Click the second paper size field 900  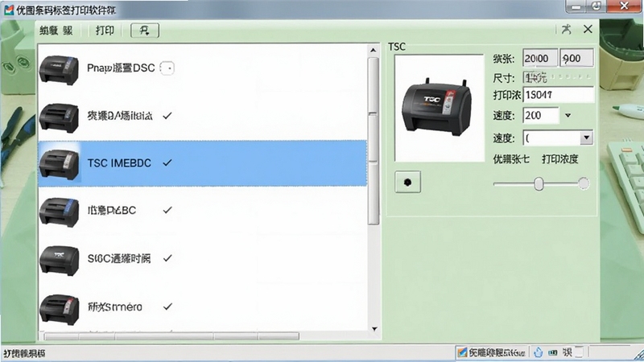click(x=576, y=58)
